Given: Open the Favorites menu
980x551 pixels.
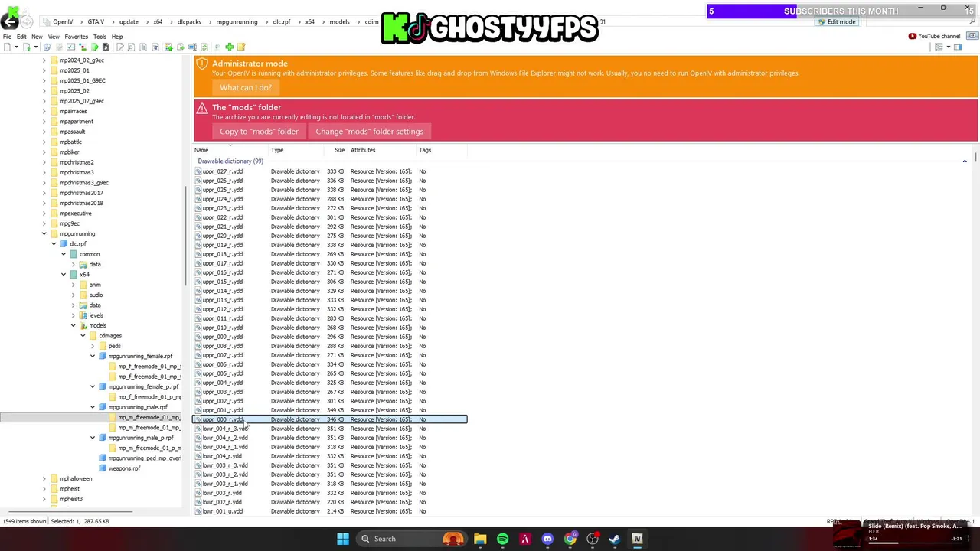Looking at the screenshot, I should [x=76, y=37].
